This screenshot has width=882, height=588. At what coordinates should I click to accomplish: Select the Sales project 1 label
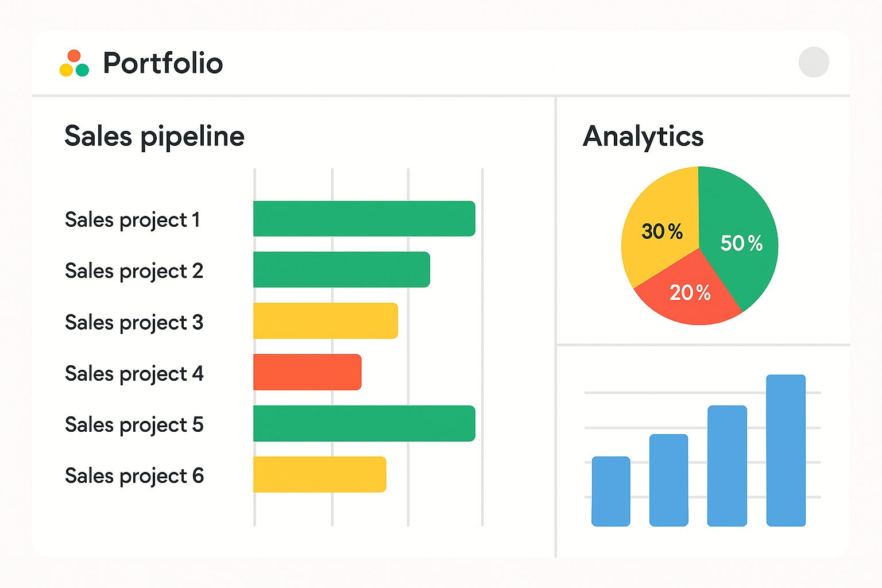[133, 220]
